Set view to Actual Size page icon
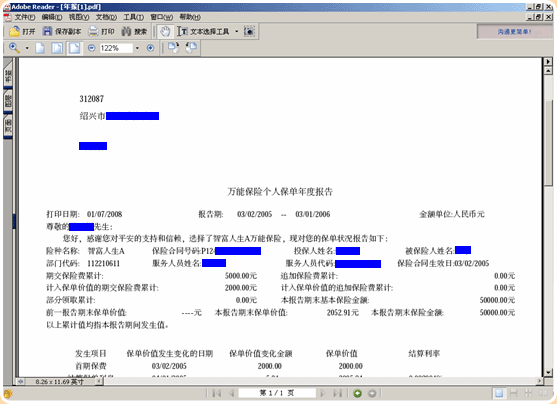The height and width of the screenshot is (404, 557). point(40,48)
